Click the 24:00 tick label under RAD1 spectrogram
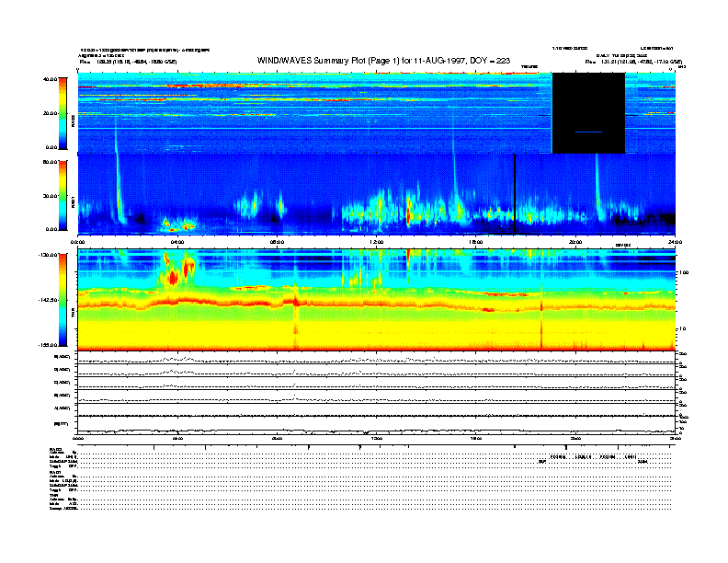Viewport: 728px width, 563px height. pyautogui.click(x=675, y=242)
